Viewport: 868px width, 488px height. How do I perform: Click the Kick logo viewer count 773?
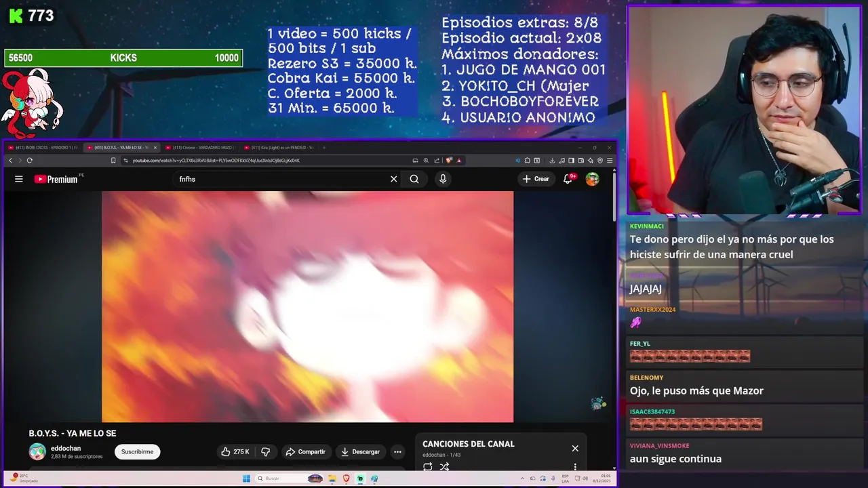pyautogui.click(x=31, y=16)
